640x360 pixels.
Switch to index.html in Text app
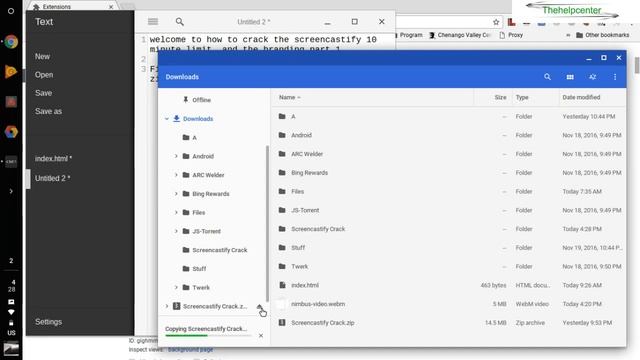[53, 158]
